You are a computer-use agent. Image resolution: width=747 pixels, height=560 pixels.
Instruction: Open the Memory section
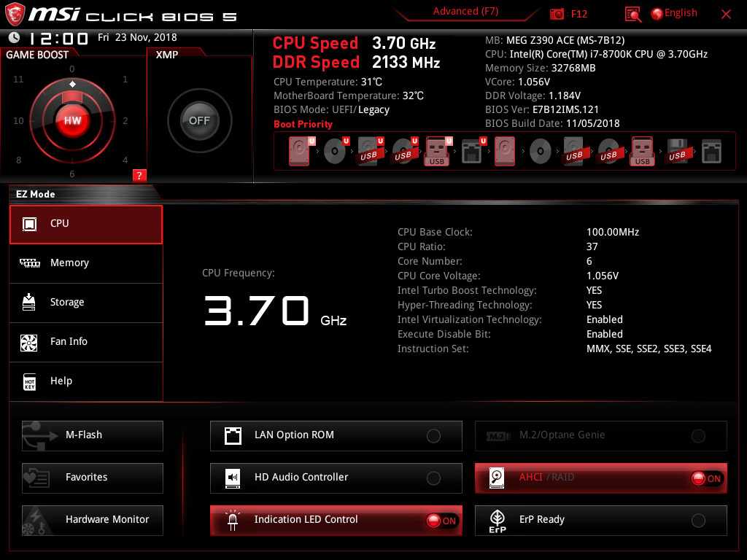click(x=86, y=263)
